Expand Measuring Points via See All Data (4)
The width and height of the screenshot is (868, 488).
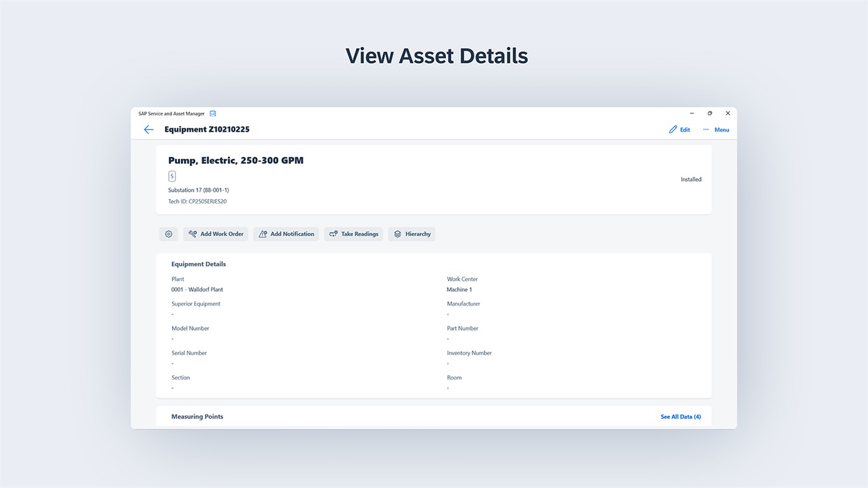click(681, 416)
